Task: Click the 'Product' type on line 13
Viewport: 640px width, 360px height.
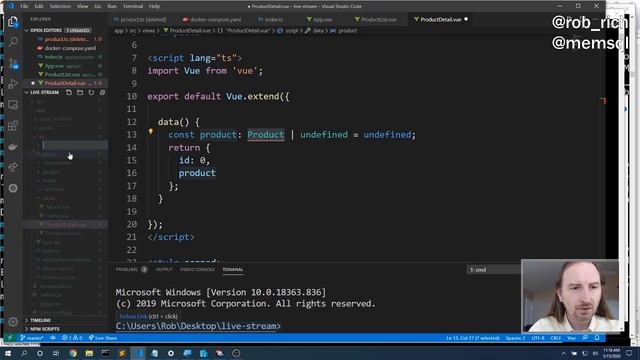Action: pyautogui.click(x=266, y=135)
